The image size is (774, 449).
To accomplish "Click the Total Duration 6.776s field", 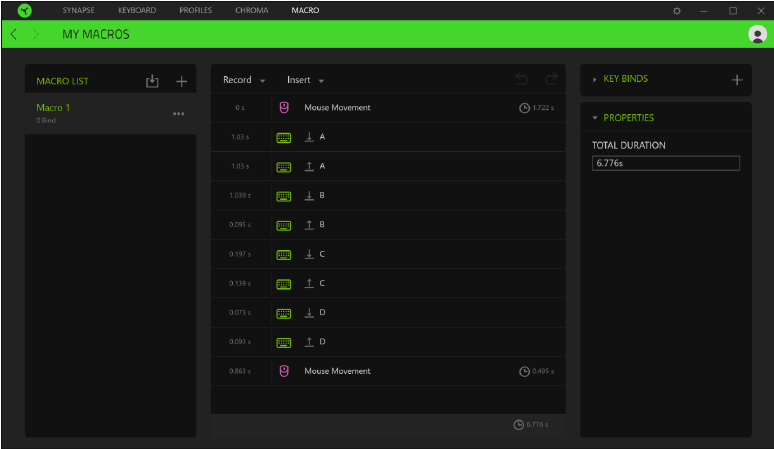I will click(665, 163).
